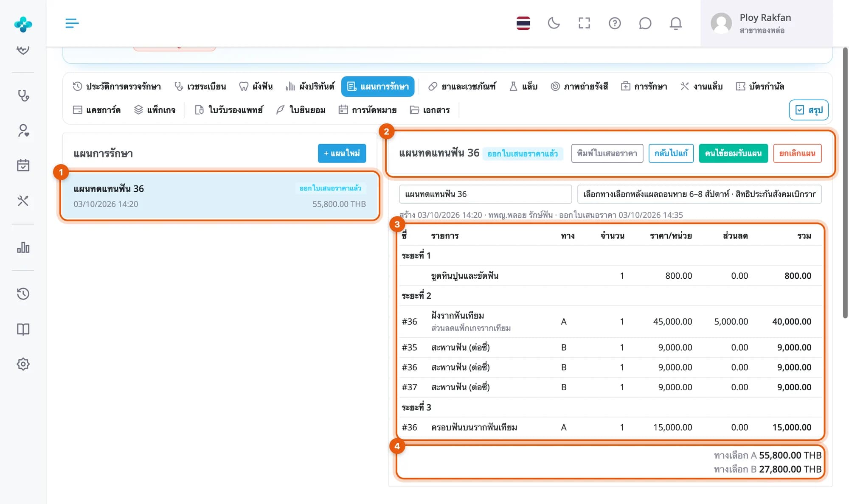Click ยกเลิกแผน cancel plan button
849x504 pixels.
797,153
